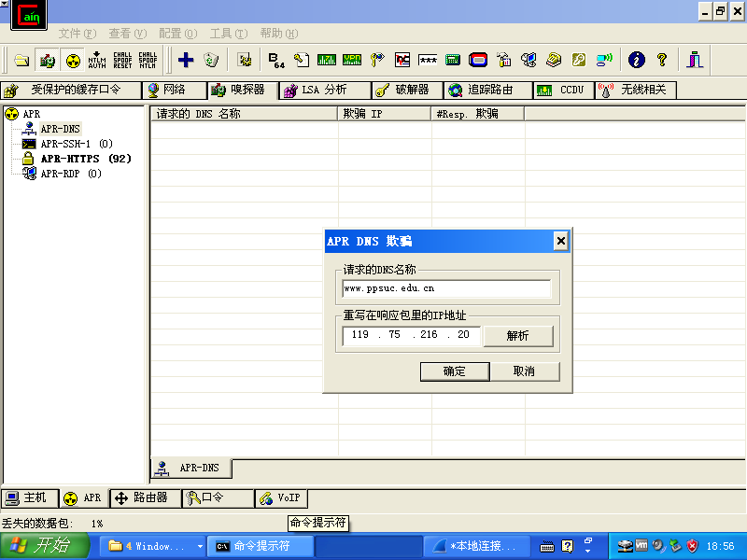Screen dimensions: 747x560
Task: Open the RSA SecurID token calculator icon
Action: pyautogui.click(x=478, y=60)
